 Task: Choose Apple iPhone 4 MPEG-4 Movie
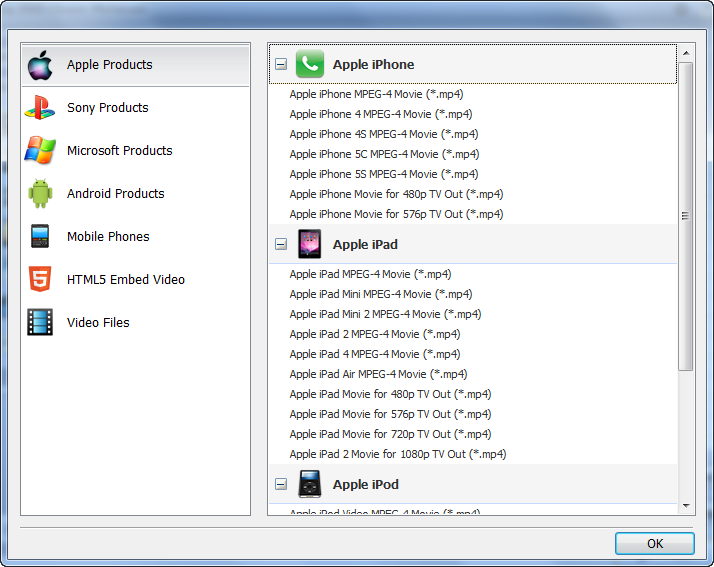381,114
